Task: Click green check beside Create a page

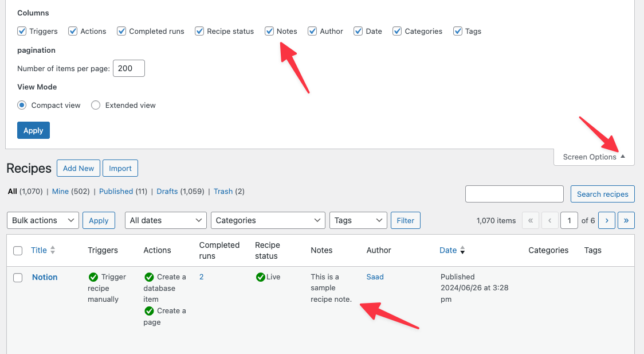Action: (149, 311)
